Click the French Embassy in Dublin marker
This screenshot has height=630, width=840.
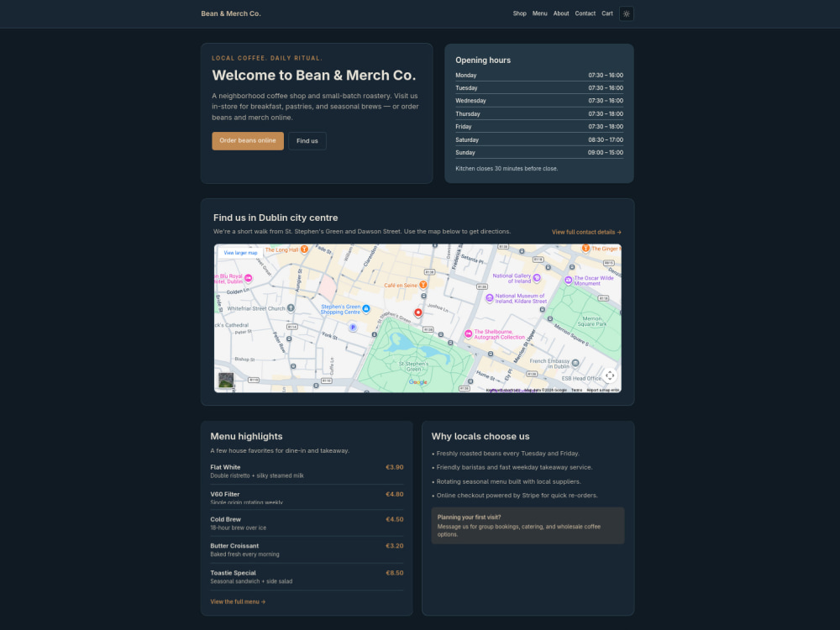575,363
